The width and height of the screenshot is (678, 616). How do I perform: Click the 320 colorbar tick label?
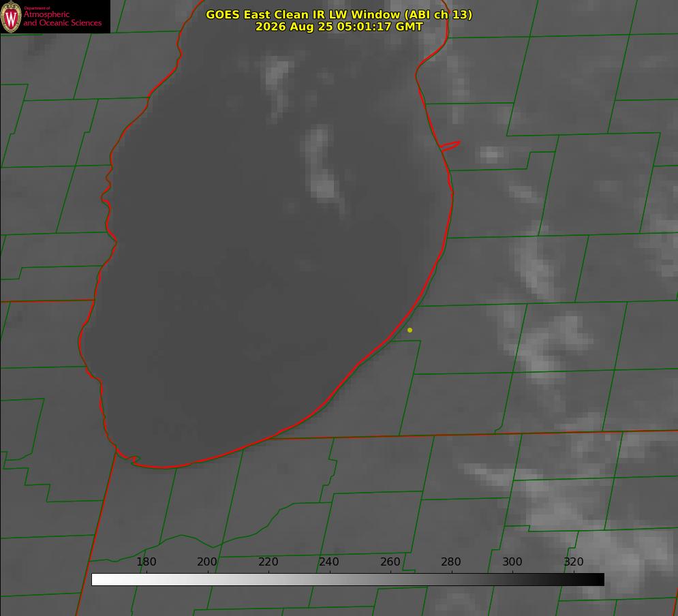[574, 561]
